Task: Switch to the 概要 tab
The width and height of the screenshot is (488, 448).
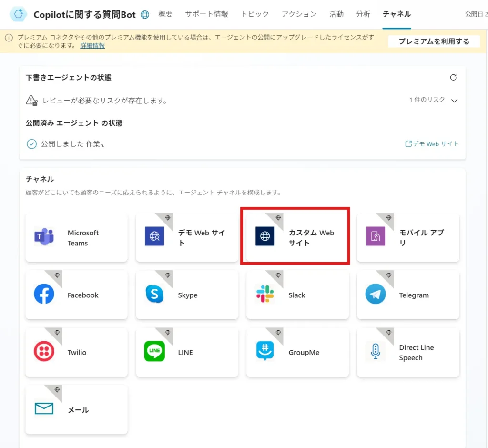Action: [165, 14]
